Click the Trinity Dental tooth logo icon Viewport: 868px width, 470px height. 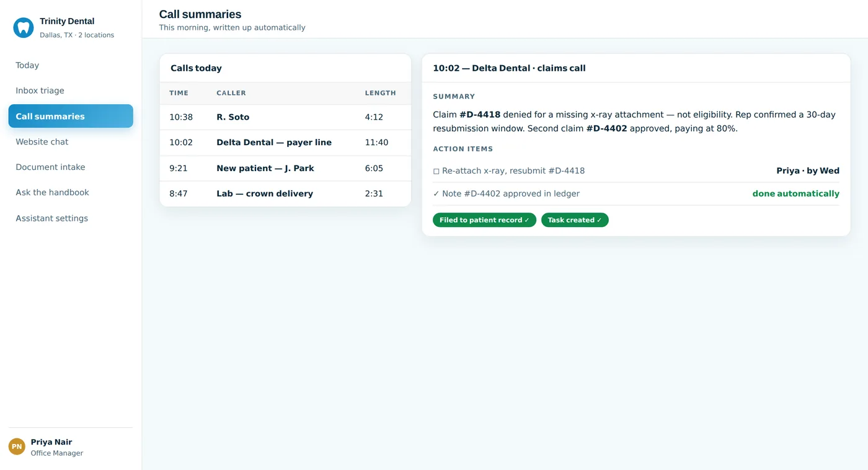point(24,27)
